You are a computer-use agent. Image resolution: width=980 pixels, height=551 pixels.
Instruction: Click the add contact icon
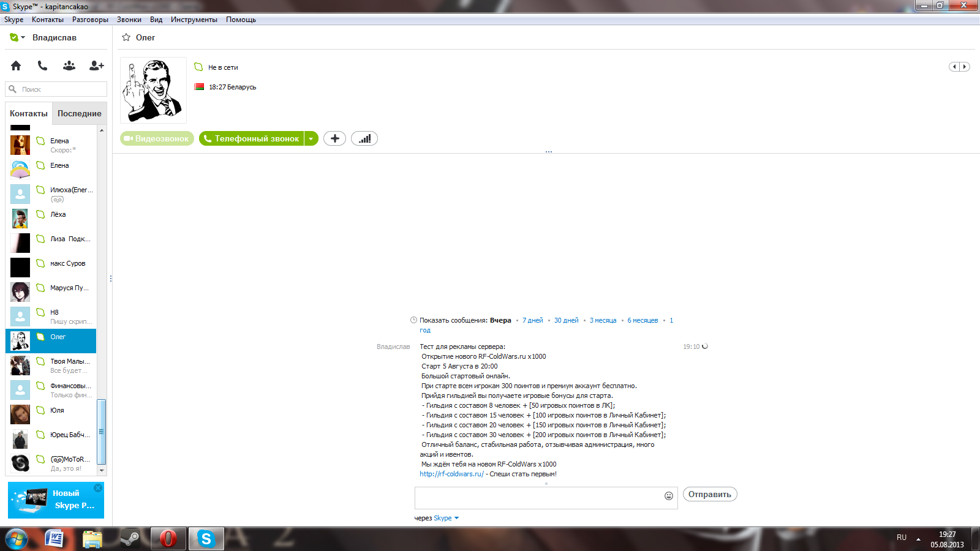pos(97,66)
